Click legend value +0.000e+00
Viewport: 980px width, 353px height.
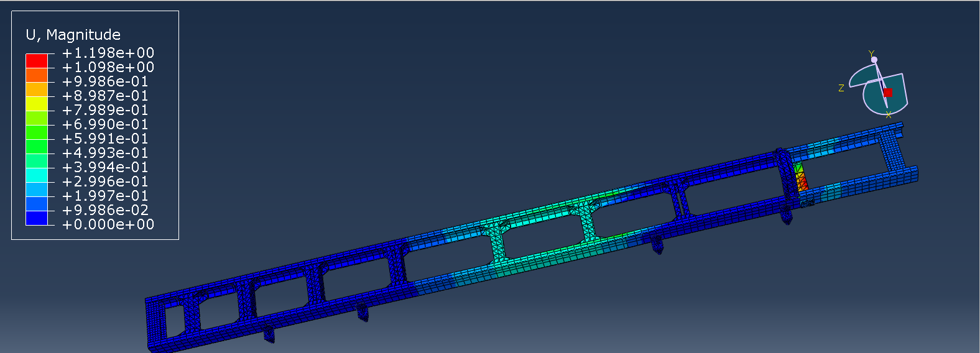[108, 224]
